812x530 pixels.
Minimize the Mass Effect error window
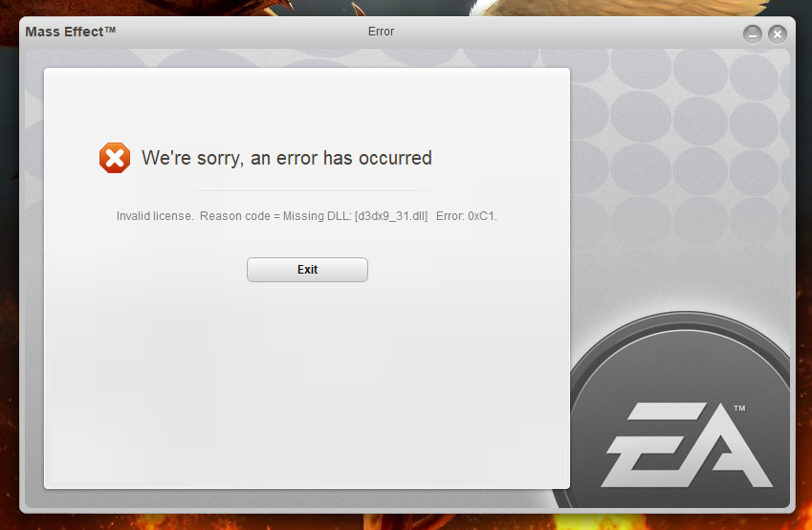pyautogui.click(x=753, y=34)
